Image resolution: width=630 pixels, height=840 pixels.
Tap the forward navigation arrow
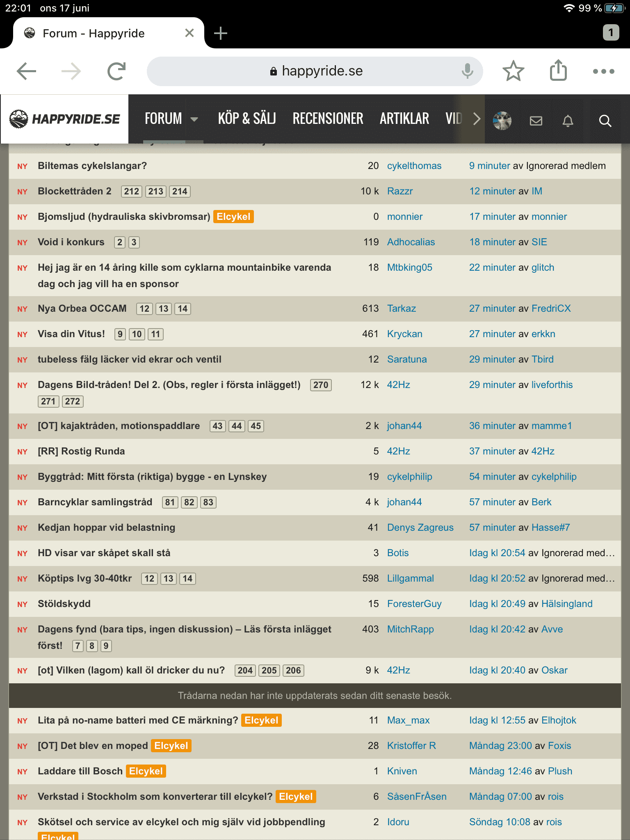tap(71, 71)
